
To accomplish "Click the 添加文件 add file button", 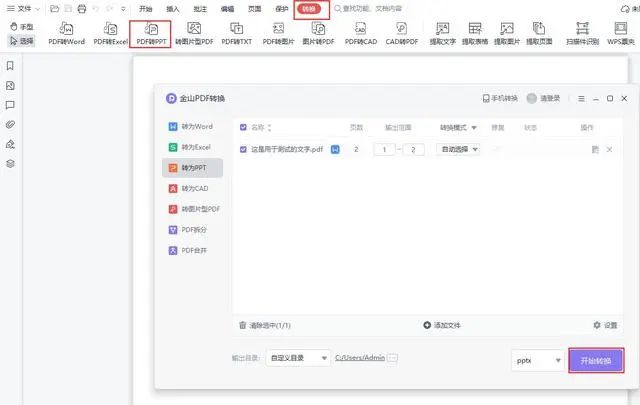I will [442, 325].
